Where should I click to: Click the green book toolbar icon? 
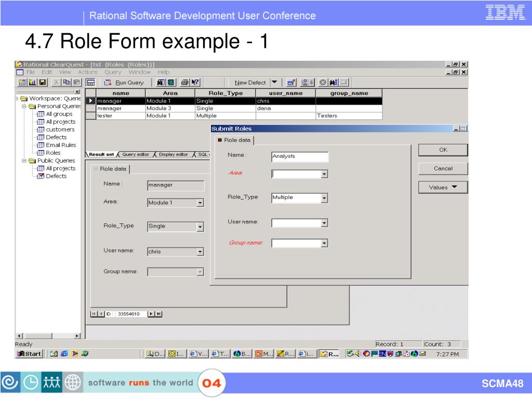coord(170,83)
